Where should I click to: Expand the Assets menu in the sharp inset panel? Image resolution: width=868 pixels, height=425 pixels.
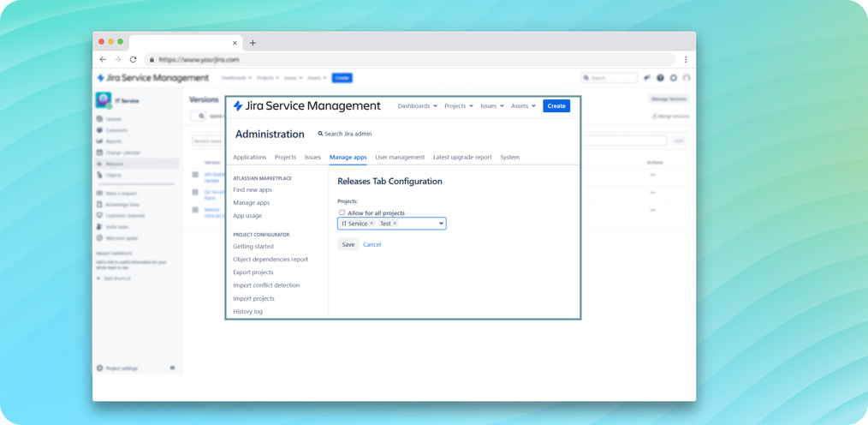[x=523, y=106]
